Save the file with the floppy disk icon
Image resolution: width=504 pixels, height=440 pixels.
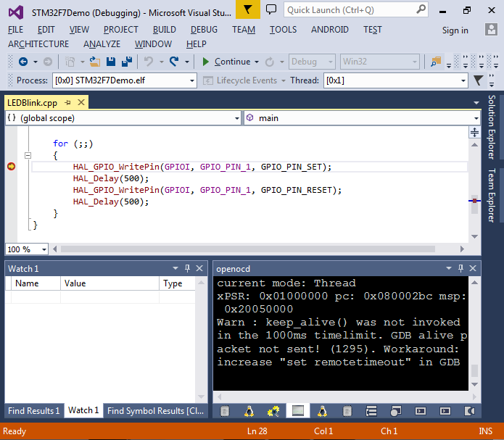coord(111,62)
